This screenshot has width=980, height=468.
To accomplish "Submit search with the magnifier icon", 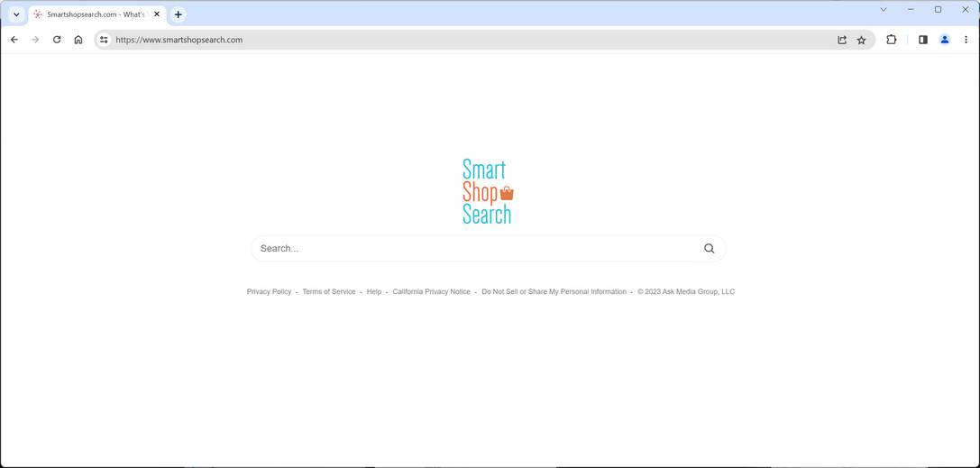I will coord(709,248).
